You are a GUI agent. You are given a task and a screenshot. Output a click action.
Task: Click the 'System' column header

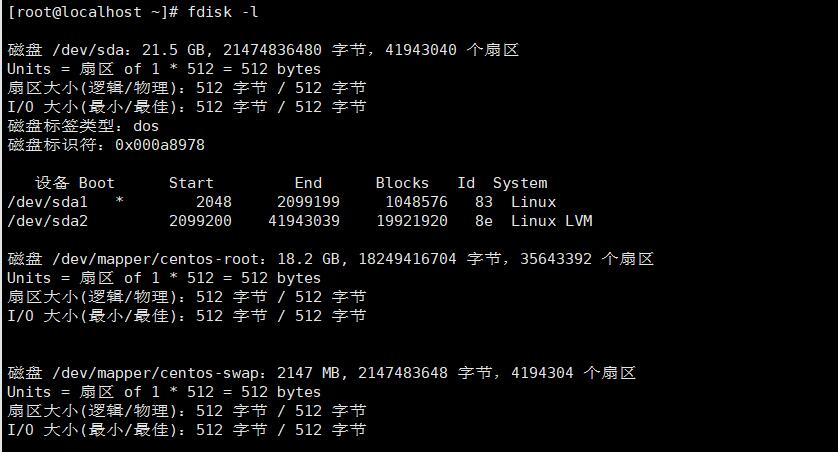[x=520, y=183]
